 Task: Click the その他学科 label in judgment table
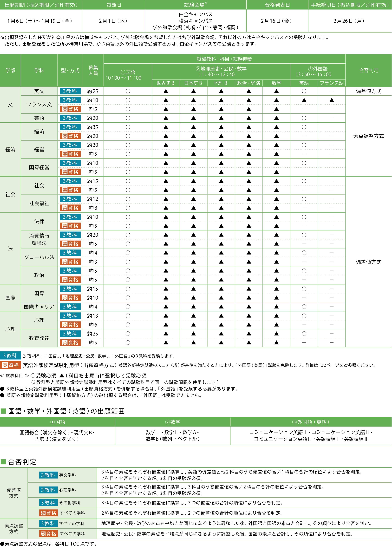[70, 503]
